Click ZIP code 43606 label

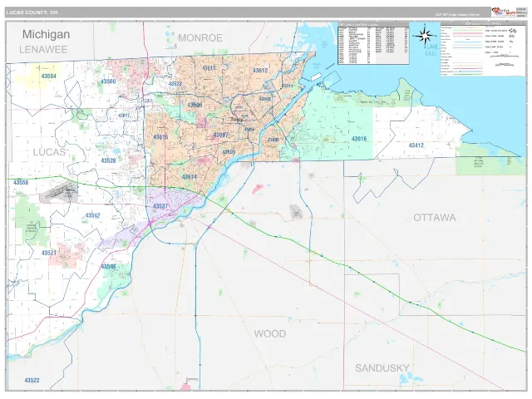click(195, 106)
